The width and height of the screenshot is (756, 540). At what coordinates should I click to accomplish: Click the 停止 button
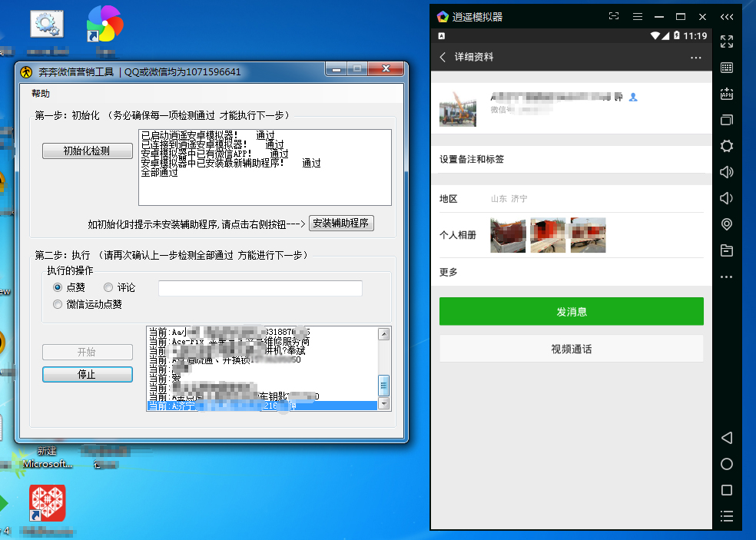pyautogui.click(x=88, y=374)
